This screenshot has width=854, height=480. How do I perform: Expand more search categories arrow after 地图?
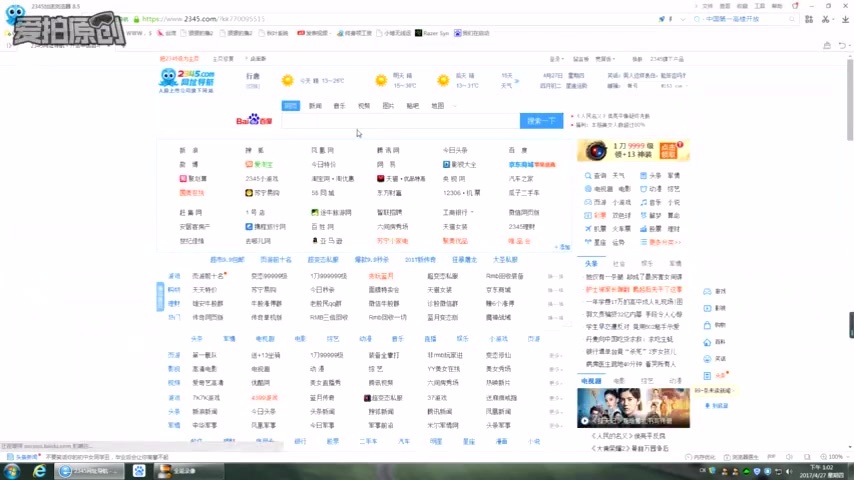tap(454, 106)
